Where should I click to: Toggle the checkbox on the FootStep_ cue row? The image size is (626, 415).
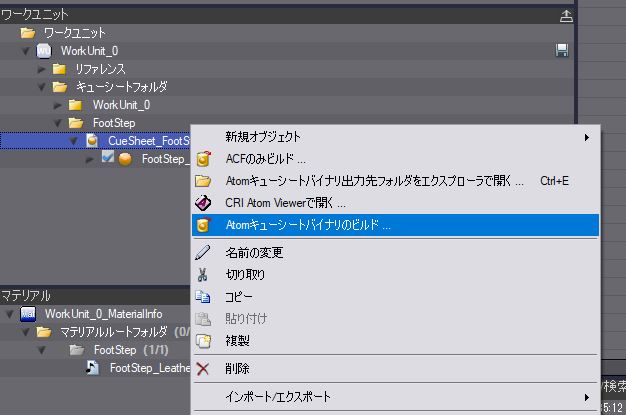point(108,157)
